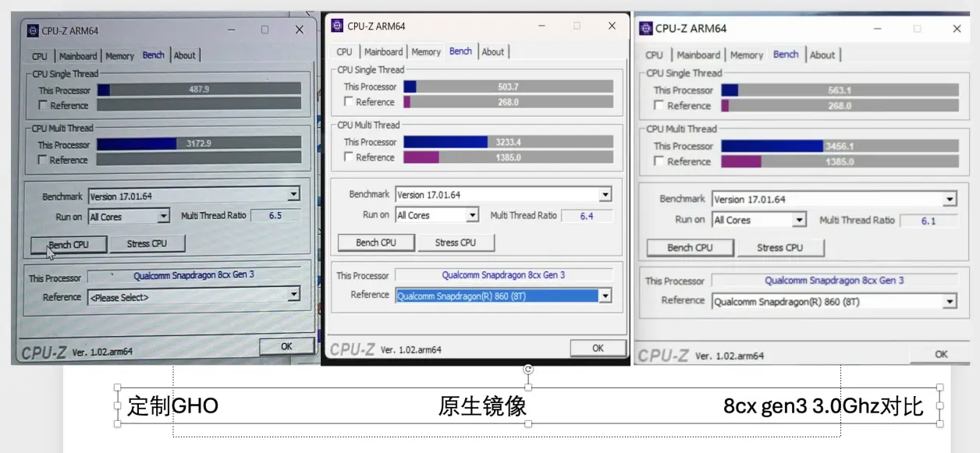Click the CPU-Z app icon in right window title bar
This screenshot has height=453, width=980.
(645, 28)
